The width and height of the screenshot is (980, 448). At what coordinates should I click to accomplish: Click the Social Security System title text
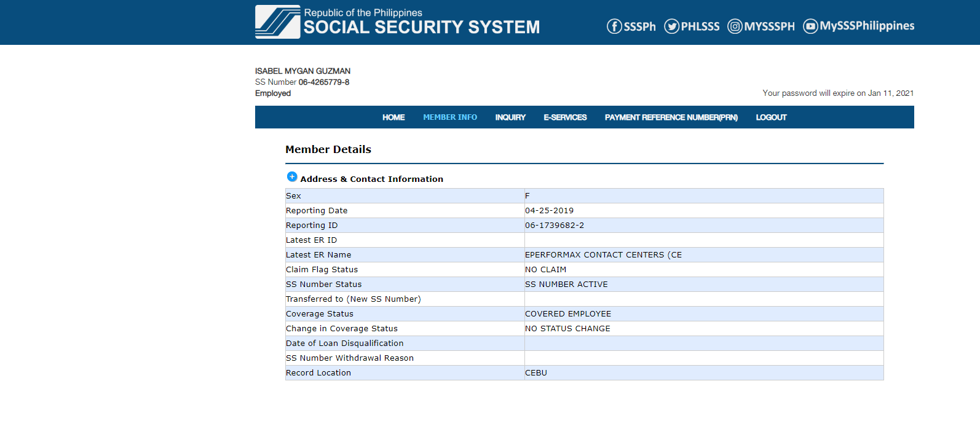click(x=421, y=27)
